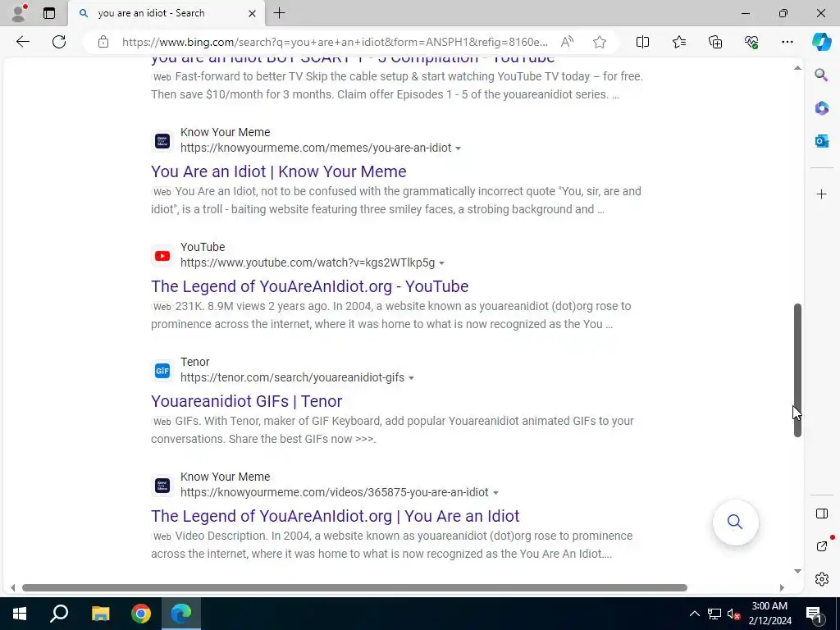Open notification center
840x630 pixels.
(814, 614)
